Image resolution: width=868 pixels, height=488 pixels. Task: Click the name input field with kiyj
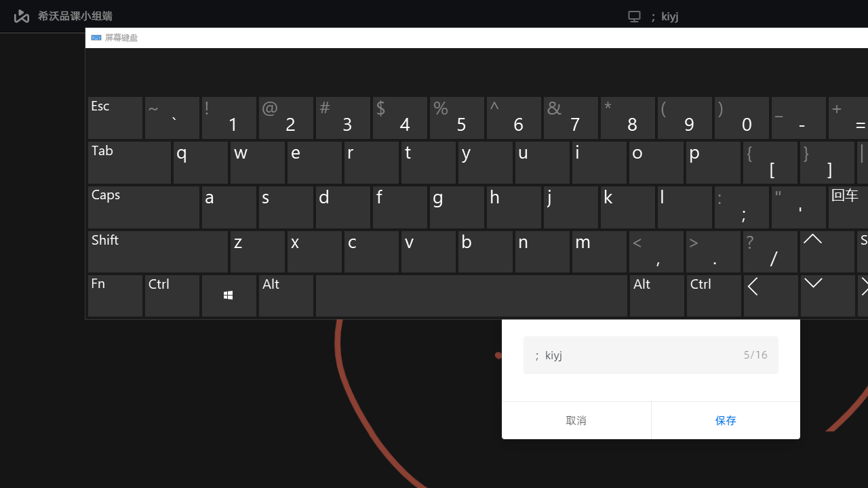(x=637, y=355)
